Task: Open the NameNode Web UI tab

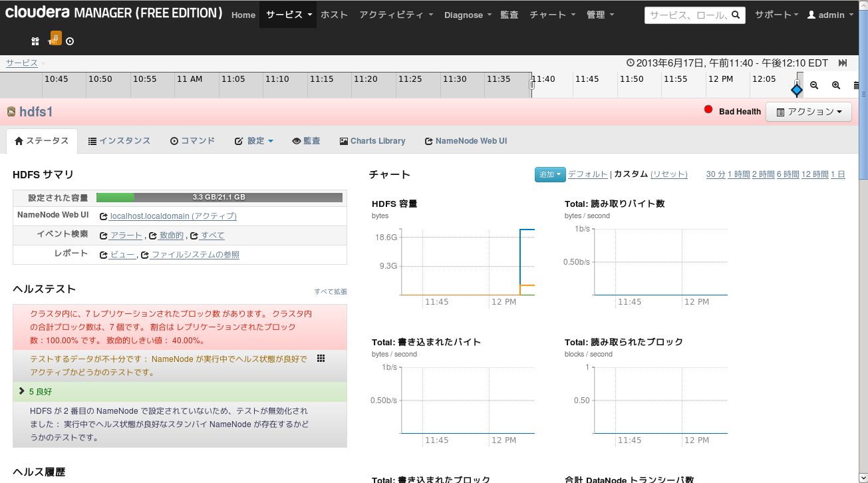Action: 466,141
